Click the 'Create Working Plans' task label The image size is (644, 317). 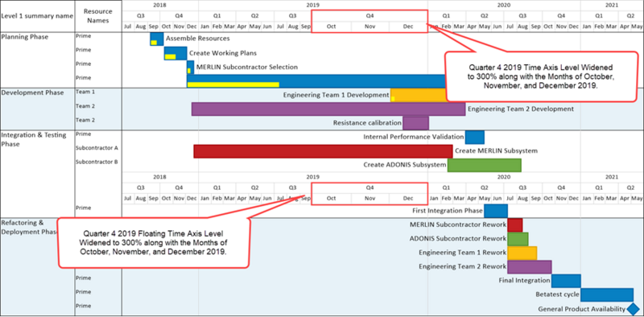(x=223, y=53)
